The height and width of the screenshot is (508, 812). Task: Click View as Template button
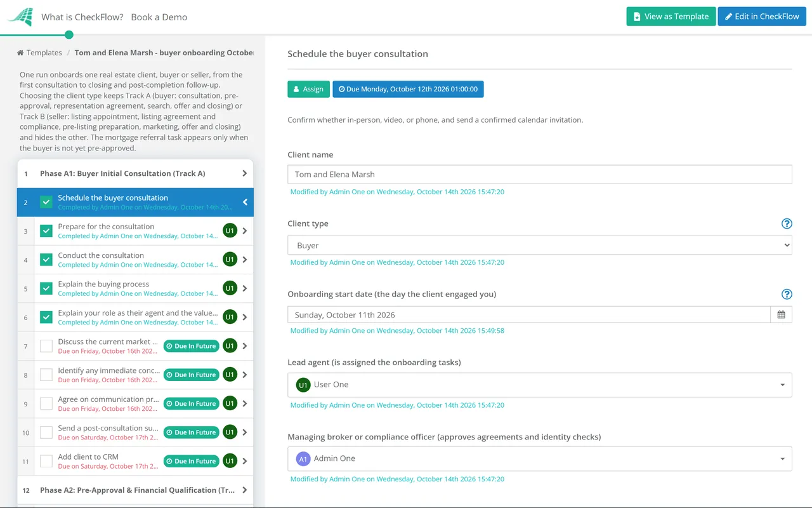pos(671,17)
